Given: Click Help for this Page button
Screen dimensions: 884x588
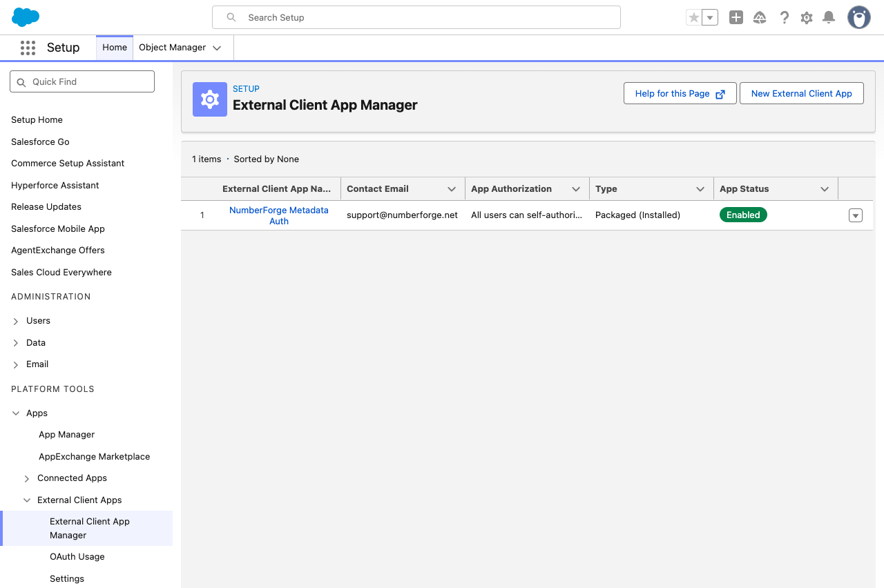Looking at the screenshot, I should [x=680, y=93].
